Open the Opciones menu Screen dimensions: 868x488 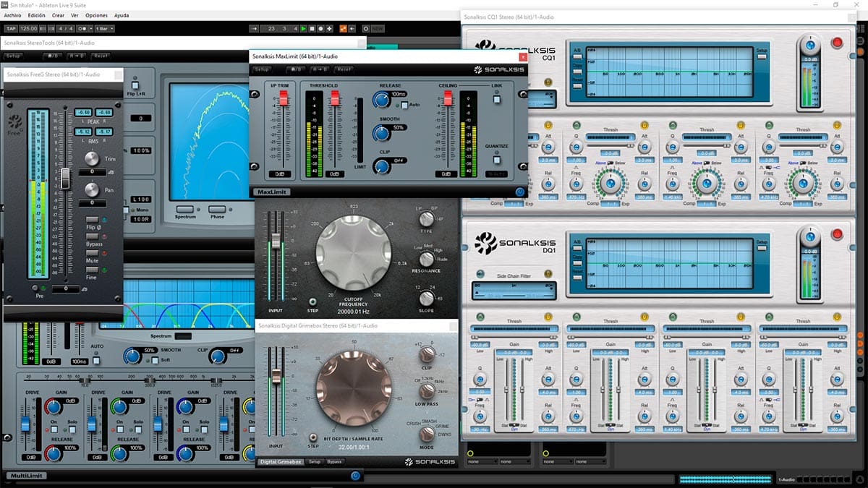click(x=97, y=15)
